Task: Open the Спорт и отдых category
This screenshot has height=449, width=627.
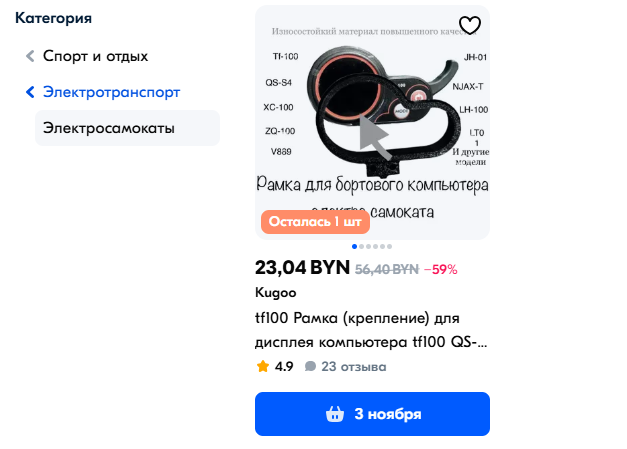Action: coord(95,56)
